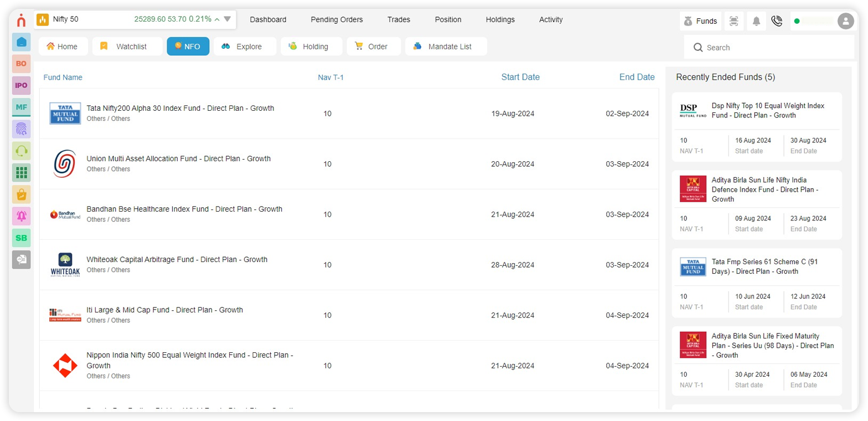Open the Mandate List tab
The height and width of the screenshot is (421, 868).
pyautogui.click(x=446, y=47)
